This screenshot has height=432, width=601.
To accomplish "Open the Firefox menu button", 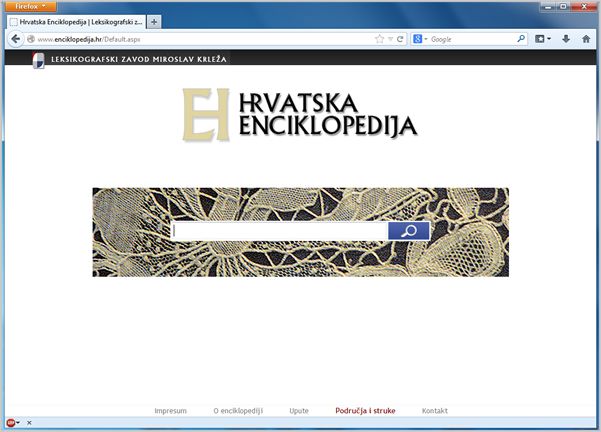I will point(31,6).
